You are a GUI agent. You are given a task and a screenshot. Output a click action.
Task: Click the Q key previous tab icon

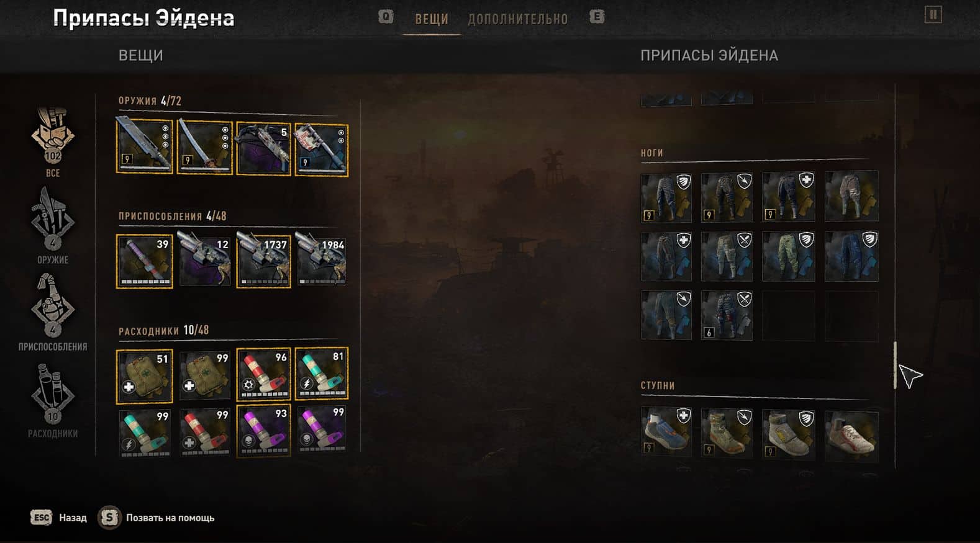[x=386, y=17]
